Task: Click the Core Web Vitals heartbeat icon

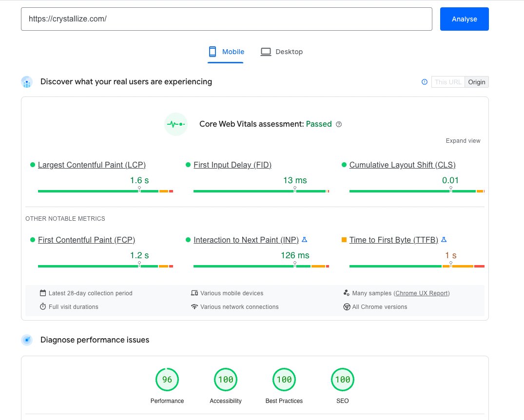Action: 175,124
